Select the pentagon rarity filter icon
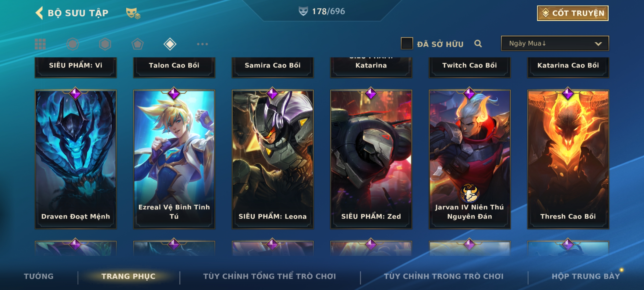The width and height of the screenshot is (644, 290). tap(137, 44)
